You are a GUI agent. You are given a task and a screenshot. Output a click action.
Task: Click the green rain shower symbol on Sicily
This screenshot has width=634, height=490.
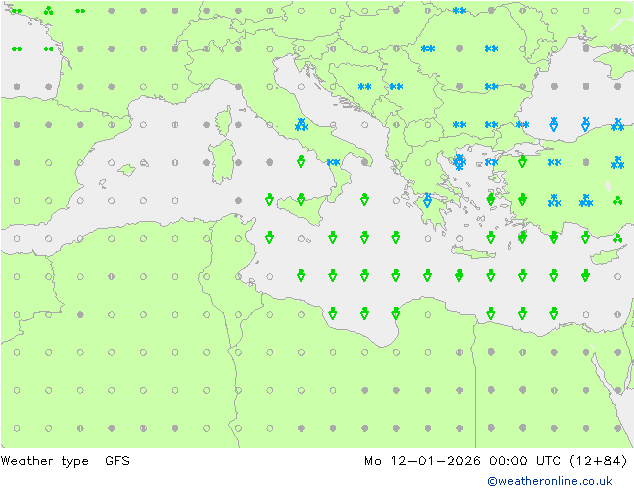click(301, 199)
